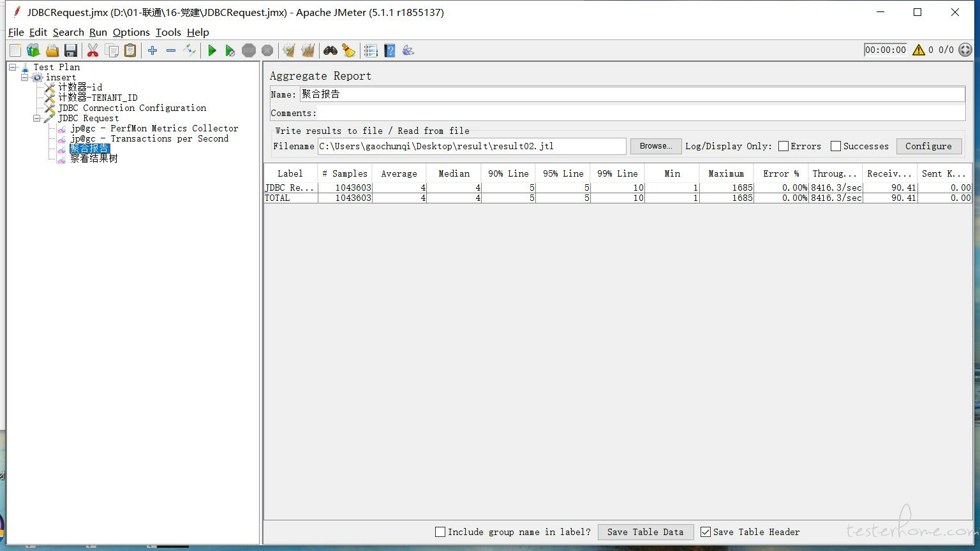Open the Options menu
The height and width of the screenshot is (551, 980).
tap(131, 32)
